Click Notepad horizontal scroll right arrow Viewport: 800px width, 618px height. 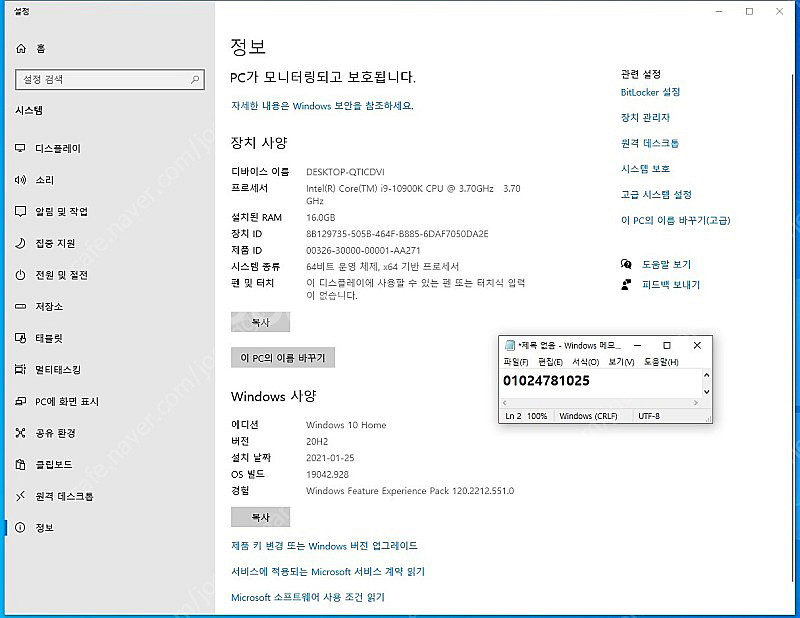[x=695, y=403]
